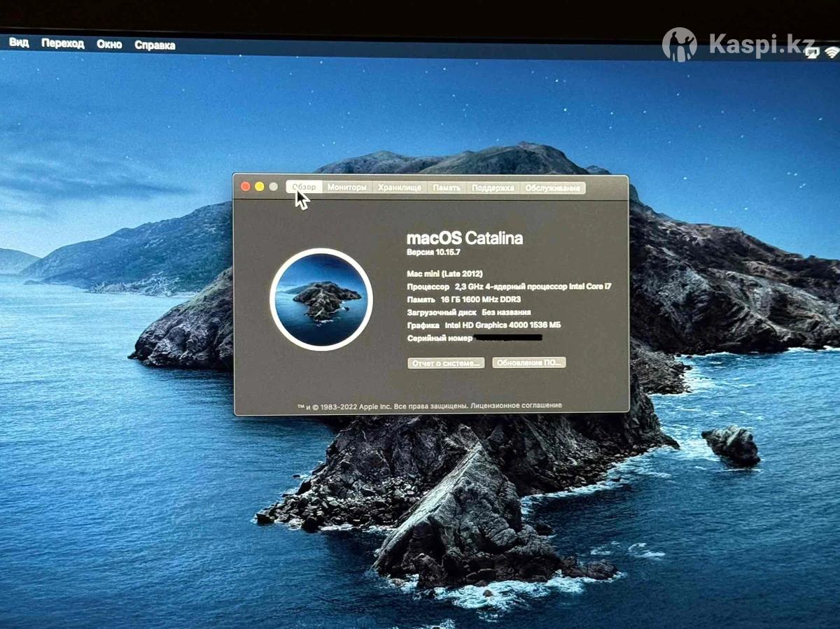Switch to the Хранилище tab
This screenshot has width=840, height=629.
[x=400, y=188]
